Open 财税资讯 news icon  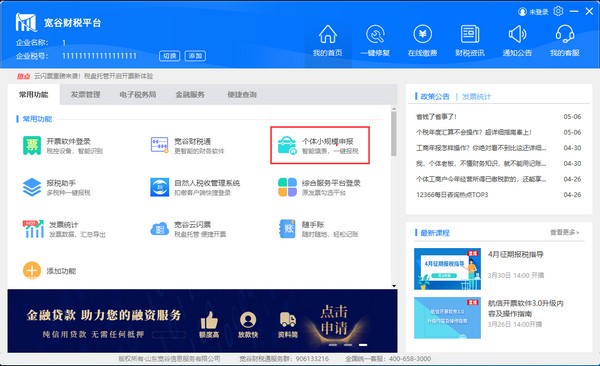470,34
